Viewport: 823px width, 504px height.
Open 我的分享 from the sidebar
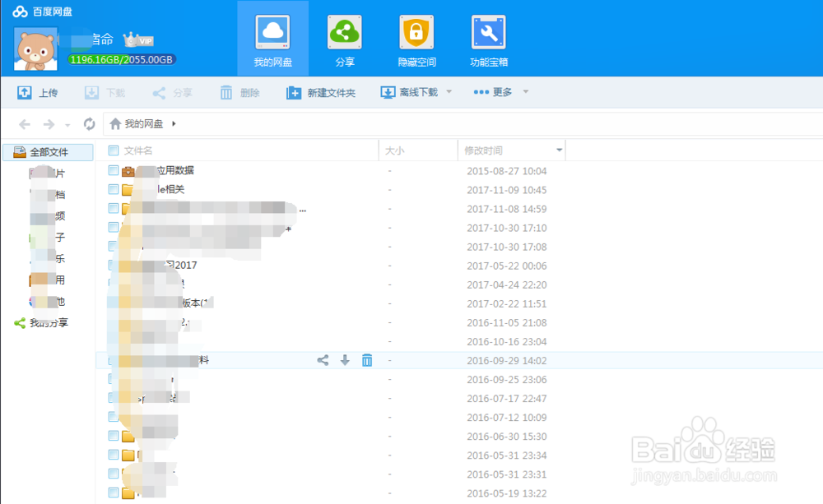(47, 322)
